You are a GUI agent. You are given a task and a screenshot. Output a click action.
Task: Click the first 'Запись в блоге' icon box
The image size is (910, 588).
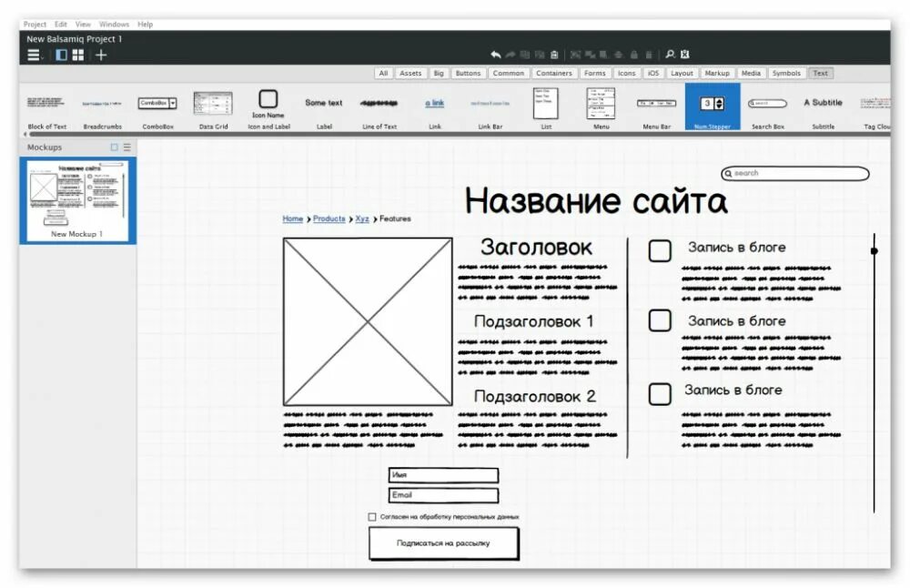[x=660, y=250]
